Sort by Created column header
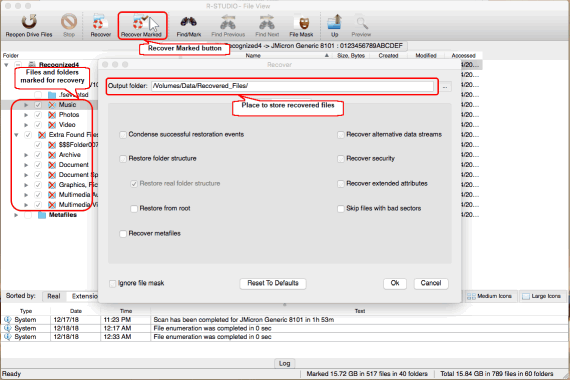 (388, 56)
